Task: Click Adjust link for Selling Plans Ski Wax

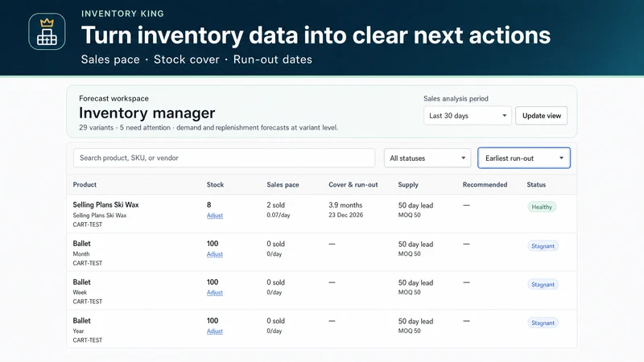Action: click(215, 216)
